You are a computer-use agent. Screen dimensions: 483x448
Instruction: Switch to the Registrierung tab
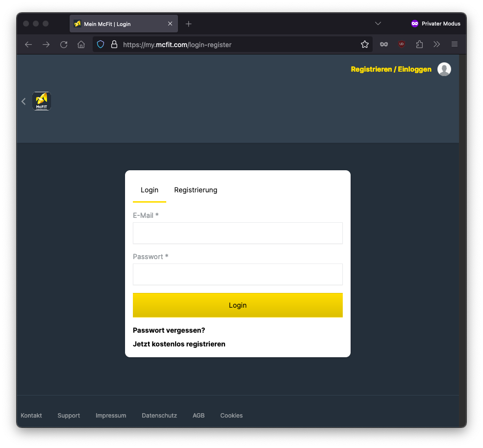[196, 190]
